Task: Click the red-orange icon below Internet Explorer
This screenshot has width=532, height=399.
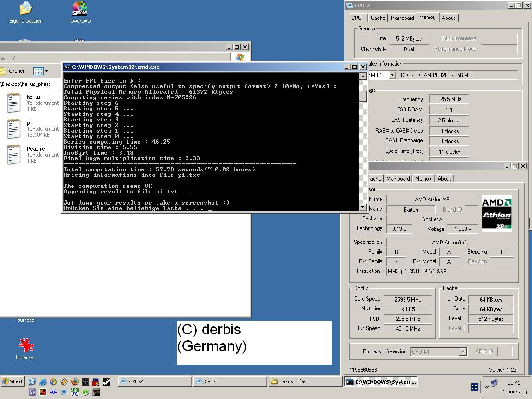Action: 43,392
